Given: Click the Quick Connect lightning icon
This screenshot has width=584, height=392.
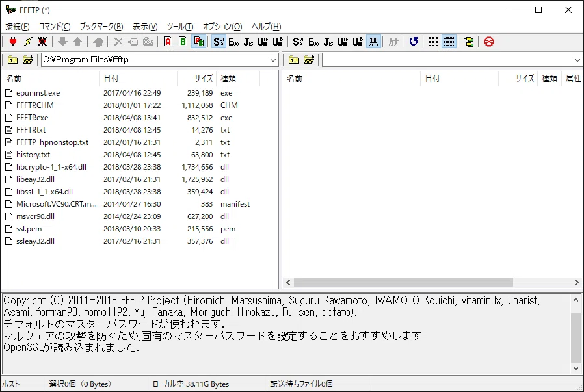Looking at the screenshot, I should (x=27, y=42).
